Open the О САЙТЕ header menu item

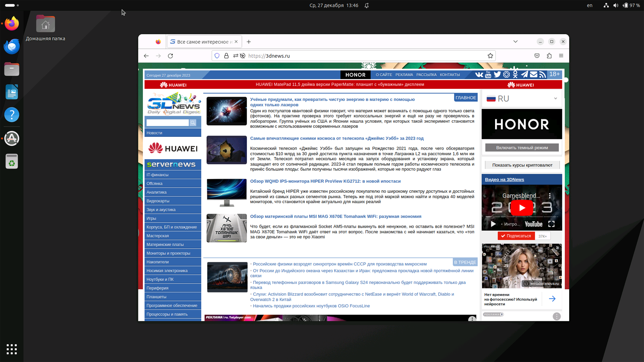(384, 75)
